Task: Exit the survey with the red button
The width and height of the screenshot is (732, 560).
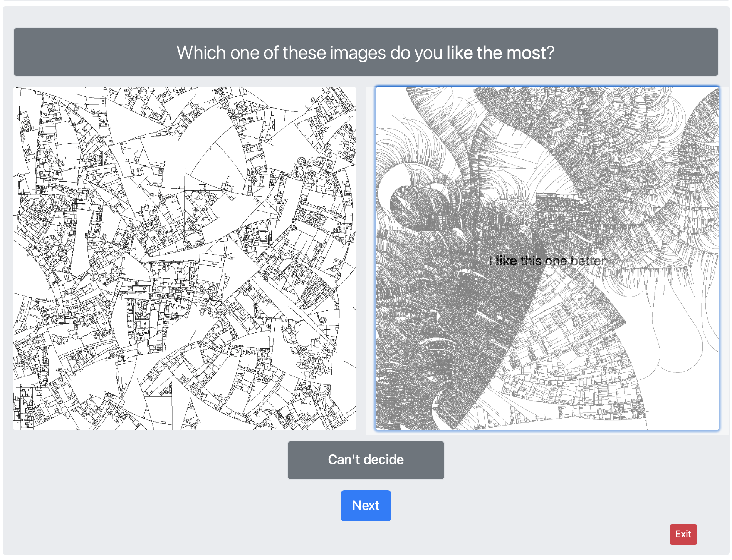Action: coord(683,534)
